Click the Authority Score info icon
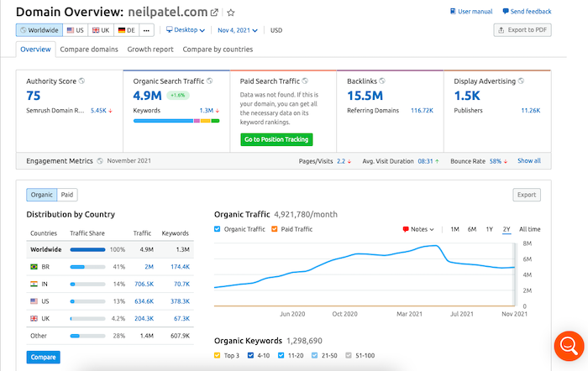This screenshot has width=588, height=371. 81,81
